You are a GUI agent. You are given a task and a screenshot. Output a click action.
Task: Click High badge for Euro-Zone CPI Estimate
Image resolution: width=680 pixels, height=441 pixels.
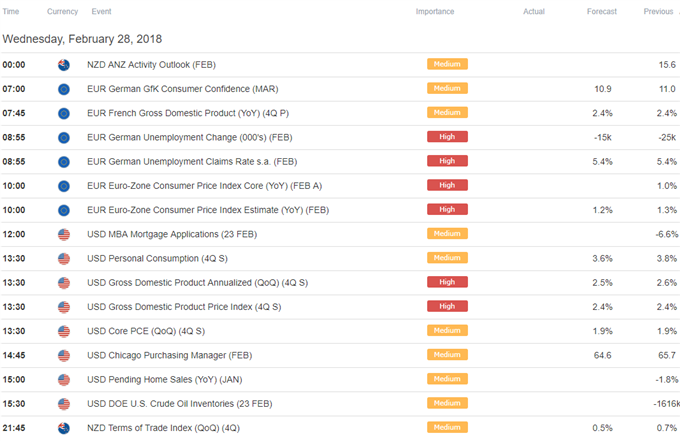coord(447,209)
